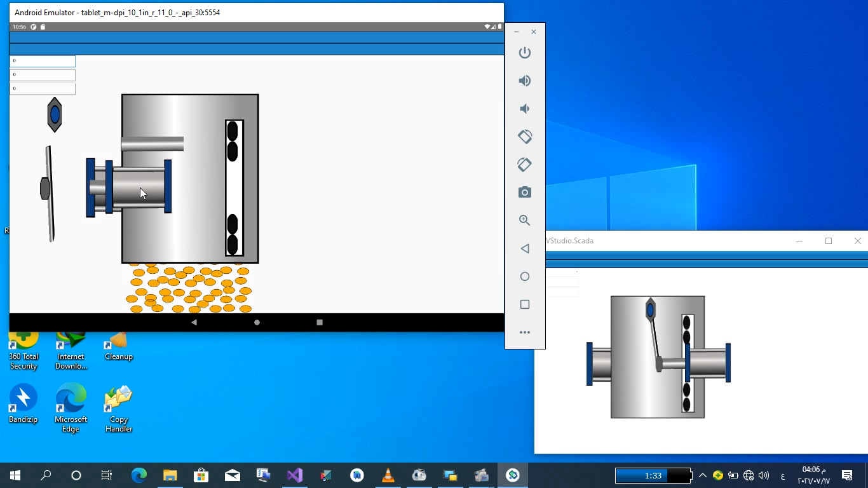Open Task View from the taskbar
The image size is (868, 488).
107,475
